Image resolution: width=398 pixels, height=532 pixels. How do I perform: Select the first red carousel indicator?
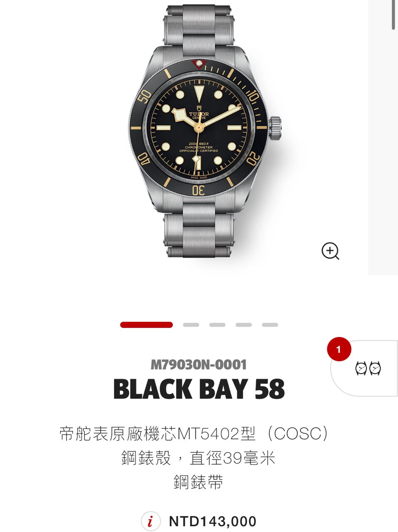(146, 325)
